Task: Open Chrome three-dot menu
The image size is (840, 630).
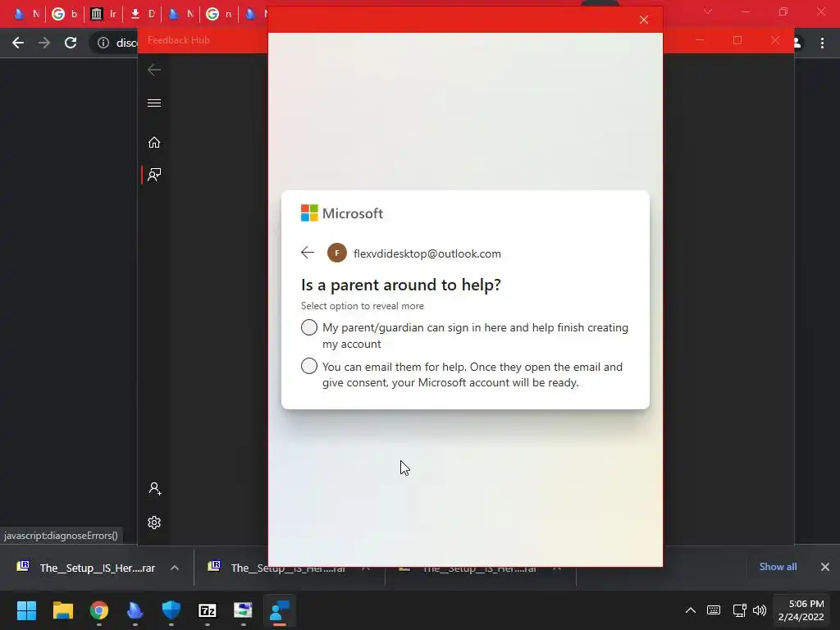Action: (822, 43)
